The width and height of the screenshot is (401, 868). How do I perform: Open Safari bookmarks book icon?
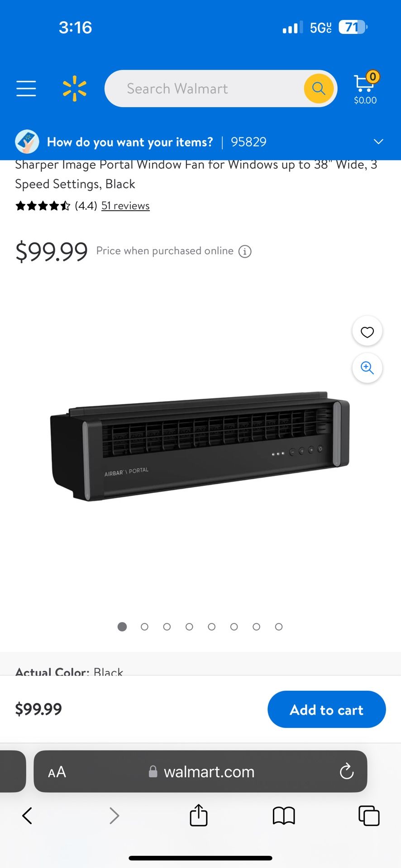(284, 816)
